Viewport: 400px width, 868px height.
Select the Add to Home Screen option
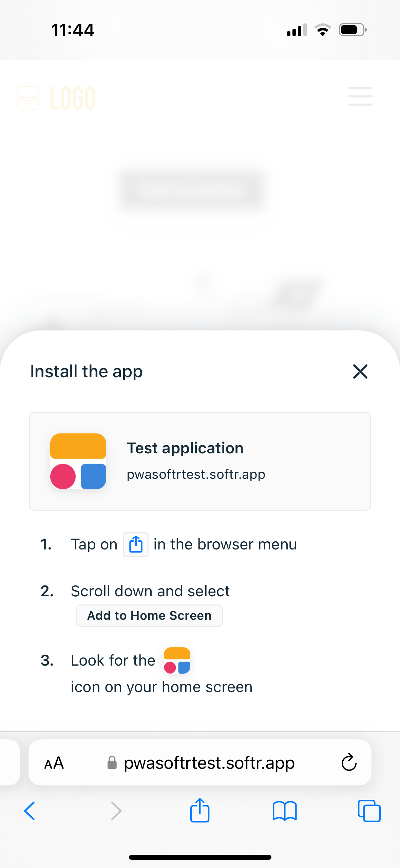point(149,615)
